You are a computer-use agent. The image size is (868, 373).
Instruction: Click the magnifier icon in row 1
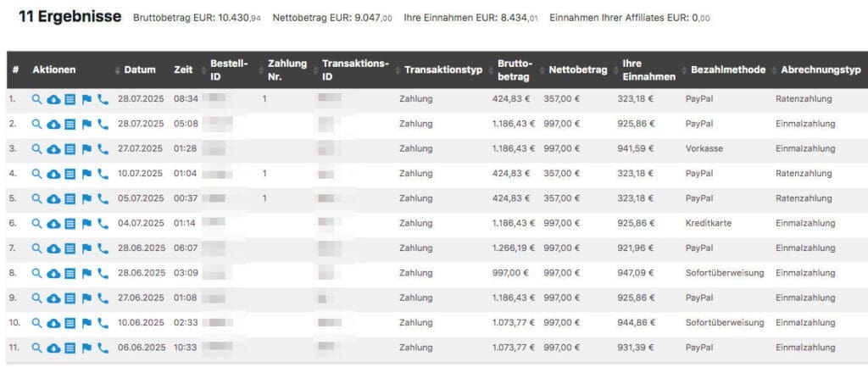tap(36, 99)
